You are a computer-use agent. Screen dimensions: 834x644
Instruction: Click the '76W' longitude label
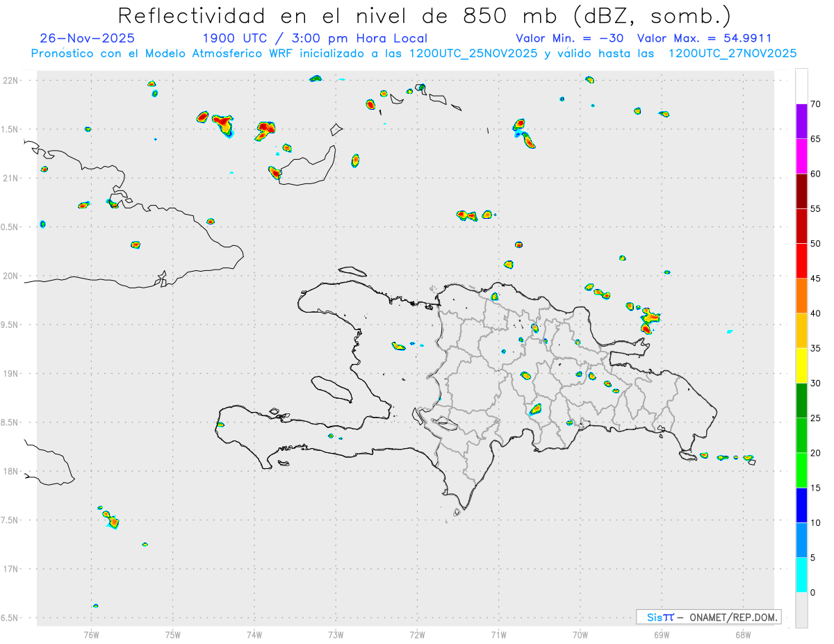click(91, 634)
